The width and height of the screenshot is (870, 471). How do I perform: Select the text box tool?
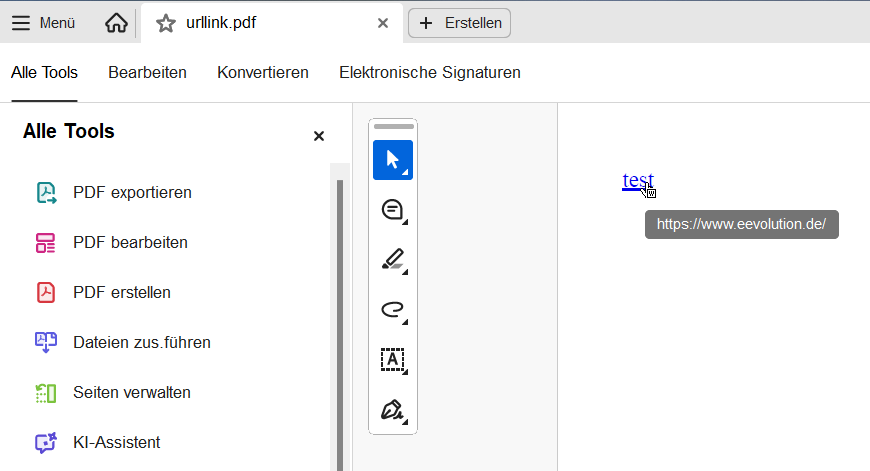(x=392, y=359)
